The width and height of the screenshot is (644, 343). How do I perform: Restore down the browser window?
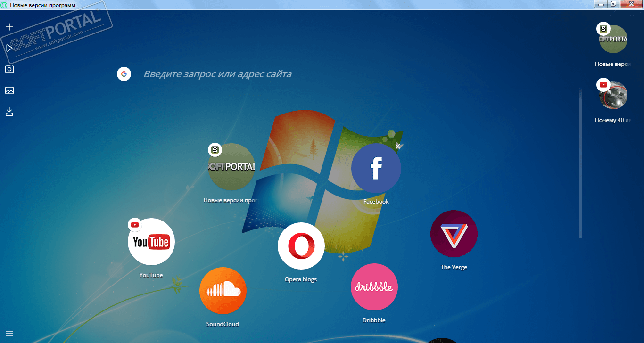point(613,4)
